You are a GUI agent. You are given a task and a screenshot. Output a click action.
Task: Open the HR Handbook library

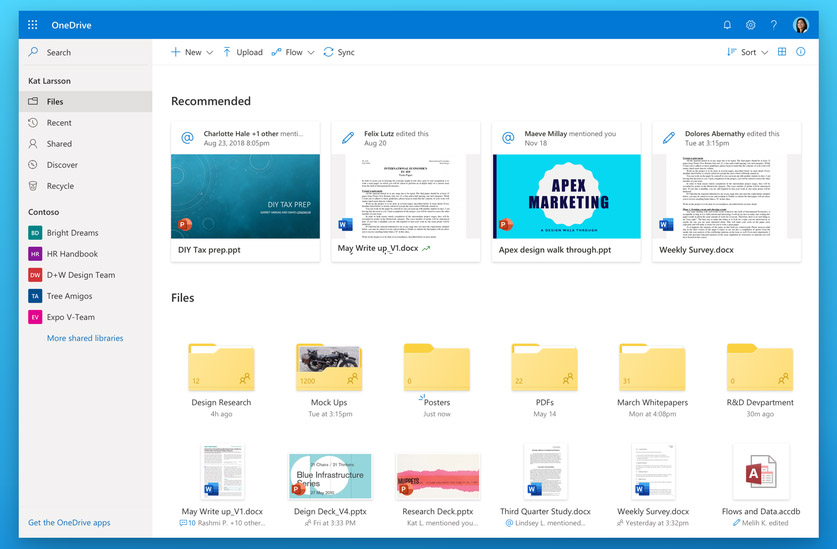tap(85, 254)
